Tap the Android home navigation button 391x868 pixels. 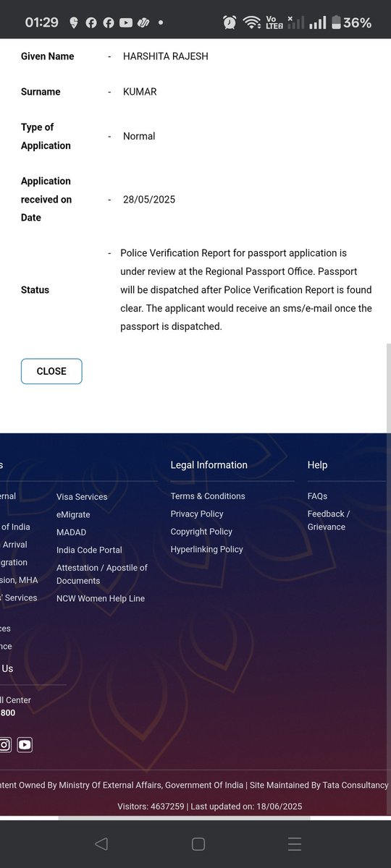[x=198, y=844]
